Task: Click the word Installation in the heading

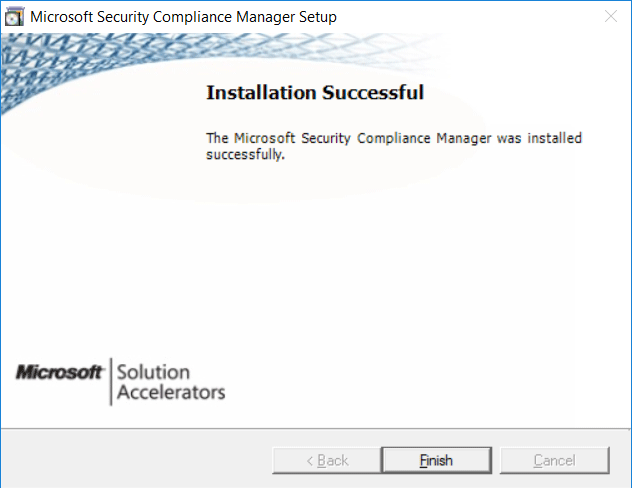Action: pyautogui.click(x=261, y=92)
